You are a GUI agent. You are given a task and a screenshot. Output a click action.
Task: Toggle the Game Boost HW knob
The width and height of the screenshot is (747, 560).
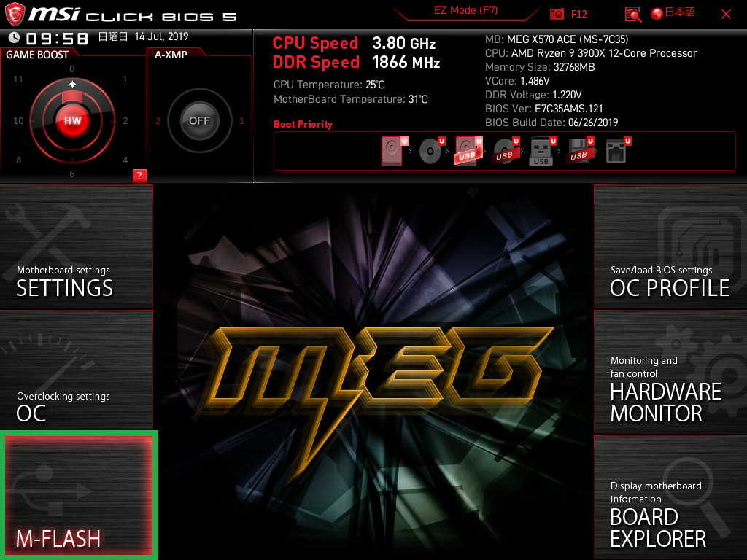pyautogui.click(x=72, y=120)
